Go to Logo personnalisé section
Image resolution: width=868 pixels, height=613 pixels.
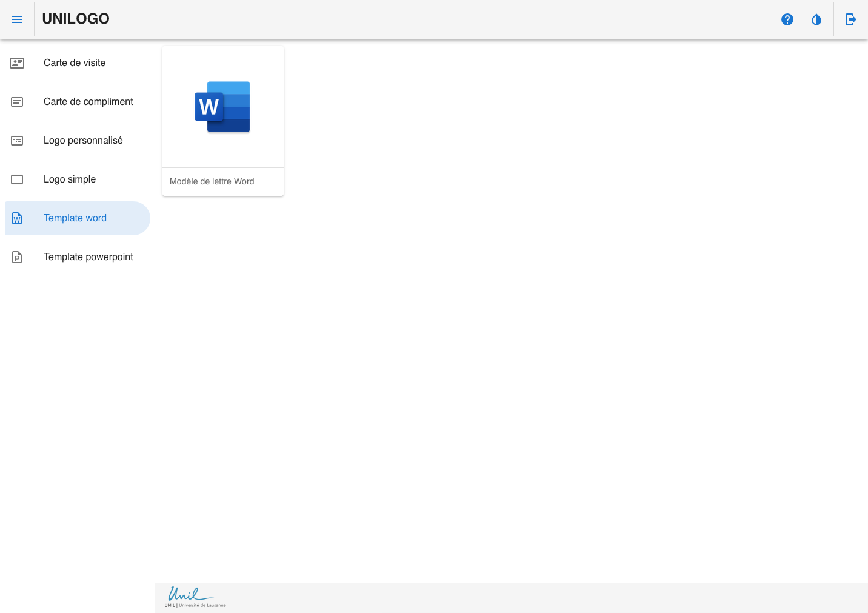click(83, 141)
